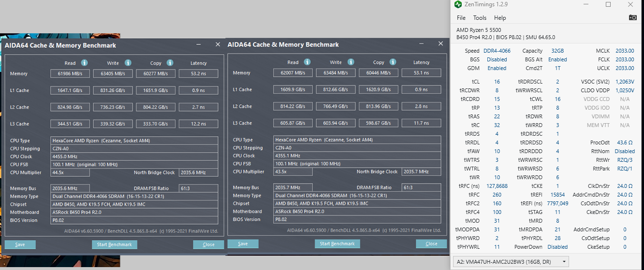Image resolution: width=644 pixels, height=270 pixels.
Task: Click Start Benchmark in the right AIDA64 window
Action: pyautogui.click(x=337, y=243)
